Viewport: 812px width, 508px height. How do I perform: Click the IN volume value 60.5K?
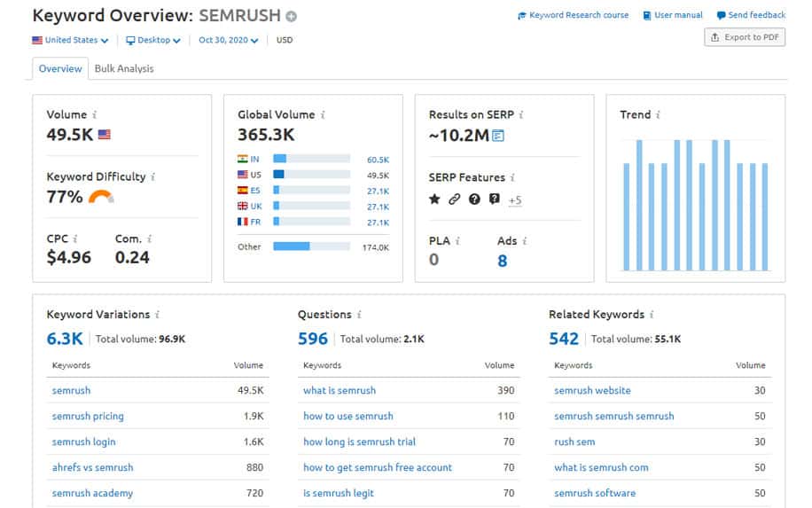[x=378, y=160]
